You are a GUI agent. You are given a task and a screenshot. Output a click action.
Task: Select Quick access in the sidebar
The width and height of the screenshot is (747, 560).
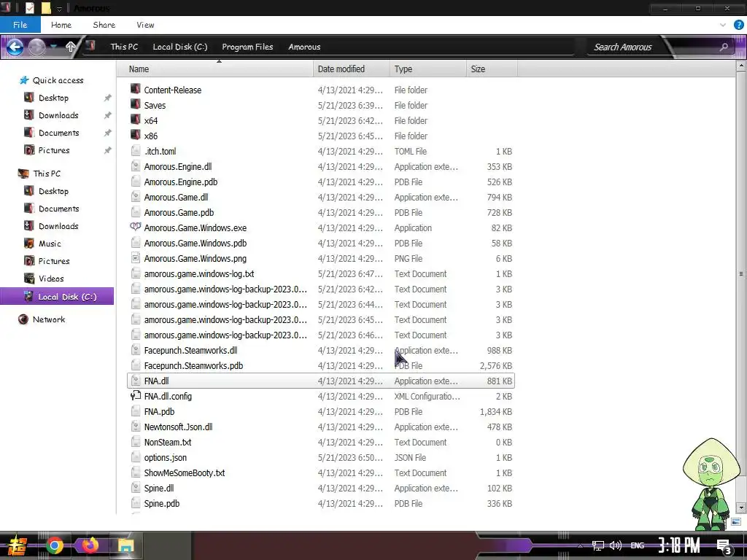pos(58,80)
